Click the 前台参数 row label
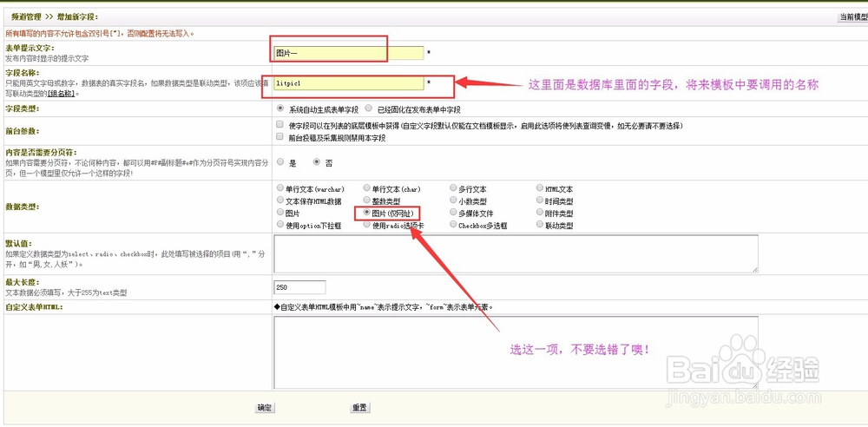 (23, 131)
